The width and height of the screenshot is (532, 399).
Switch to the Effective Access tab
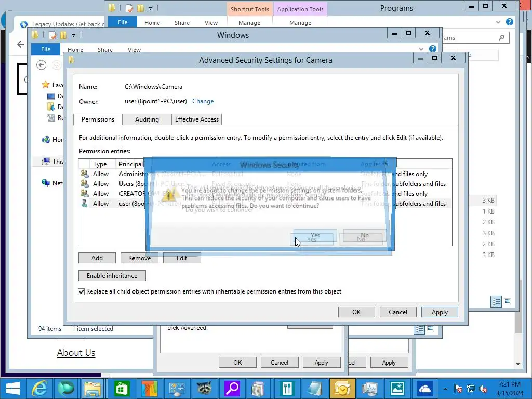pyautogui.click(x=197, y=119)
